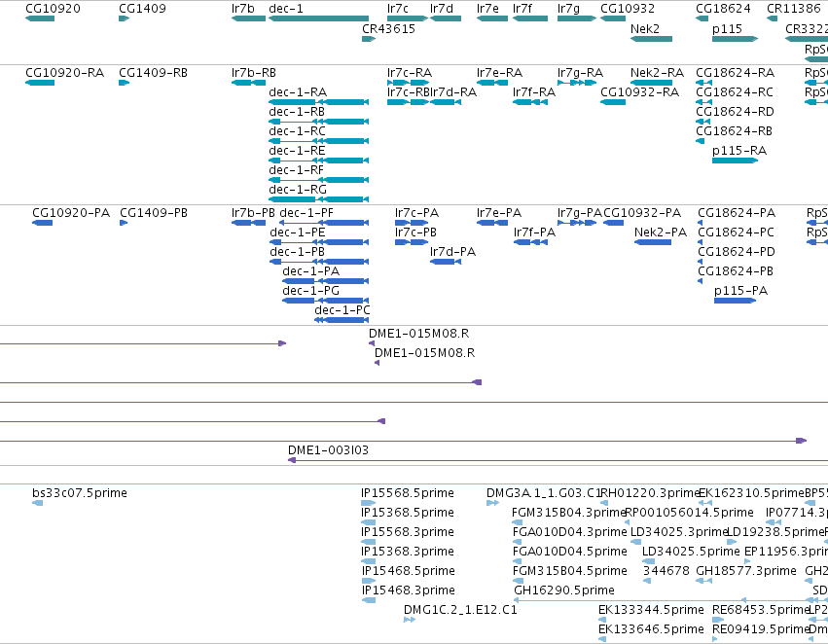
Task: Click transcript dec-1-RA label
Action: [298, 91]
